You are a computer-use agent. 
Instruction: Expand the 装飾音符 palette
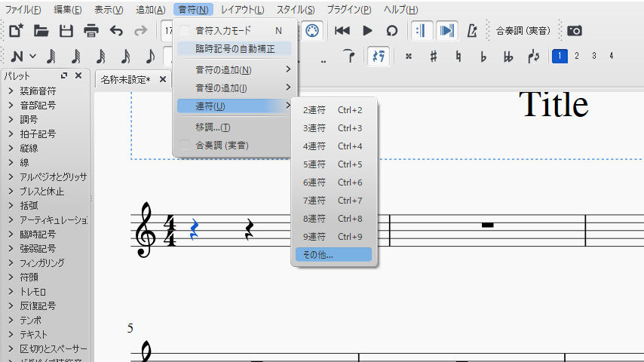click(x=11, y=90)
